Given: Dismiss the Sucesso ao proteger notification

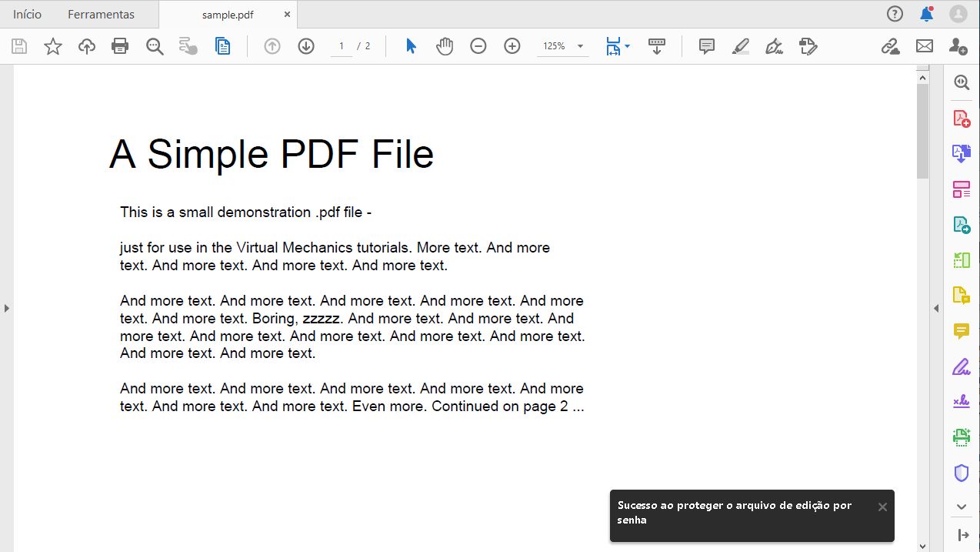Looking at the screenshot, I should coord(882,507).
